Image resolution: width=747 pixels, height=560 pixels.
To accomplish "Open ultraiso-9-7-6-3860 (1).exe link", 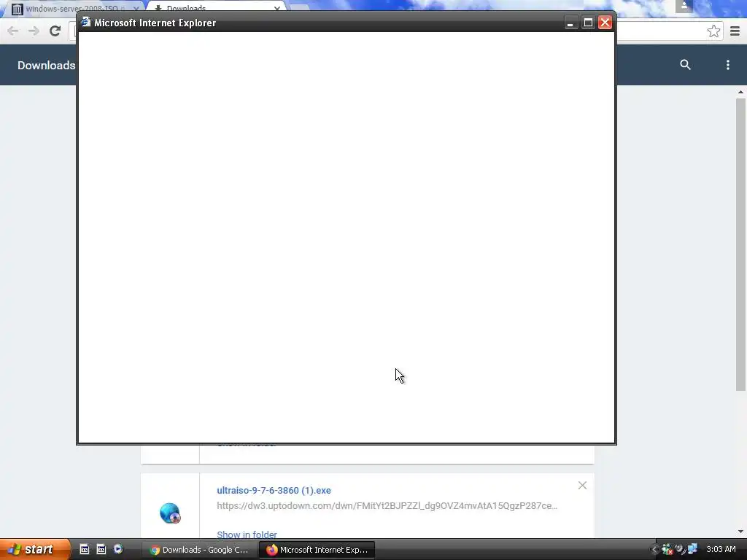I will coord(274,491).
